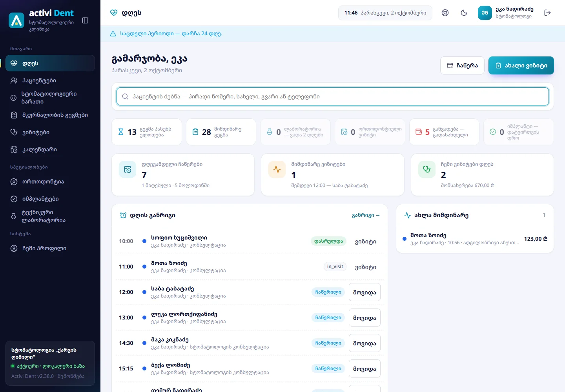Click the ჩაწერა button

click(462, 65)
